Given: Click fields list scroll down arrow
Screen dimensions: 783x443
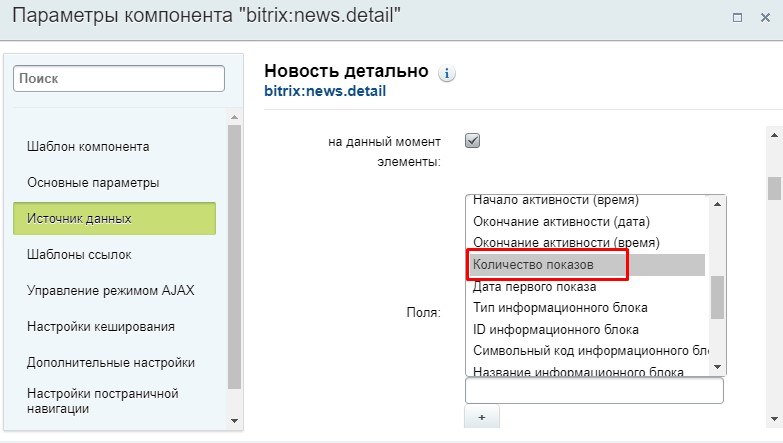Looking at the screenshot, I should [x=718, y=367].
